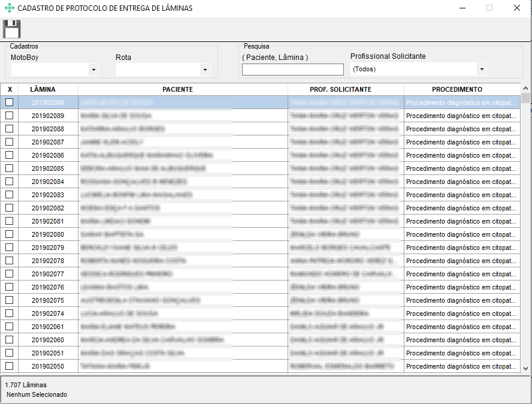Click the PACIENTE column header
The height and width of the screenshot is (404, 532).
(177, 89)
